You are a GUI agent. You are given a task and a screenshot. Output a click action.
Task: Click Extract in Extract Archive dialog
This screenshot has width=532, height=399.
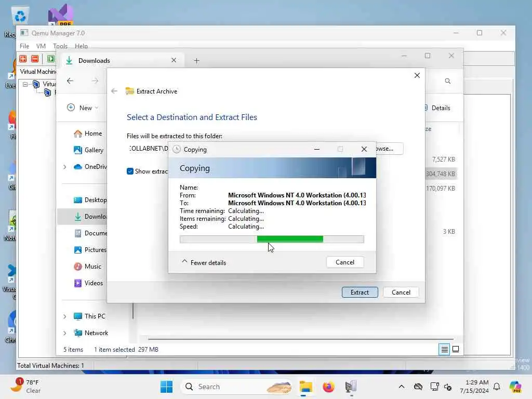tap(360, 292)
